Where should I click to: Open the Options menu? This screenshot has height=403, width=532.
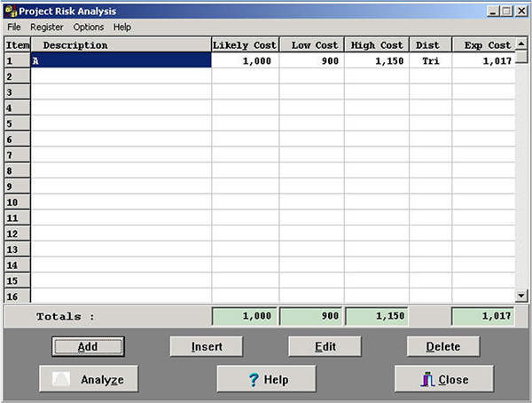(89, 28)
